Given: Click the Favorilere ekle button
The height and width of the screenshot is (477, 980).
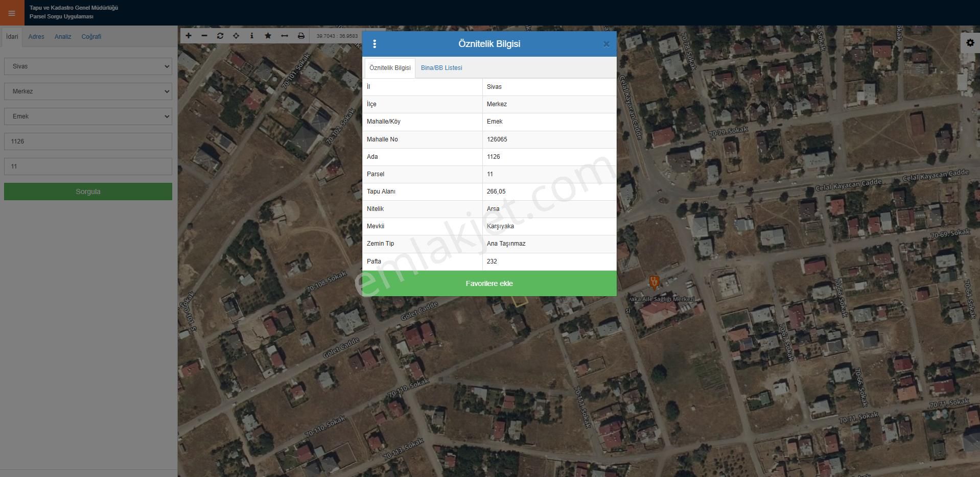Looking at the screenshot, I should 489,283.
